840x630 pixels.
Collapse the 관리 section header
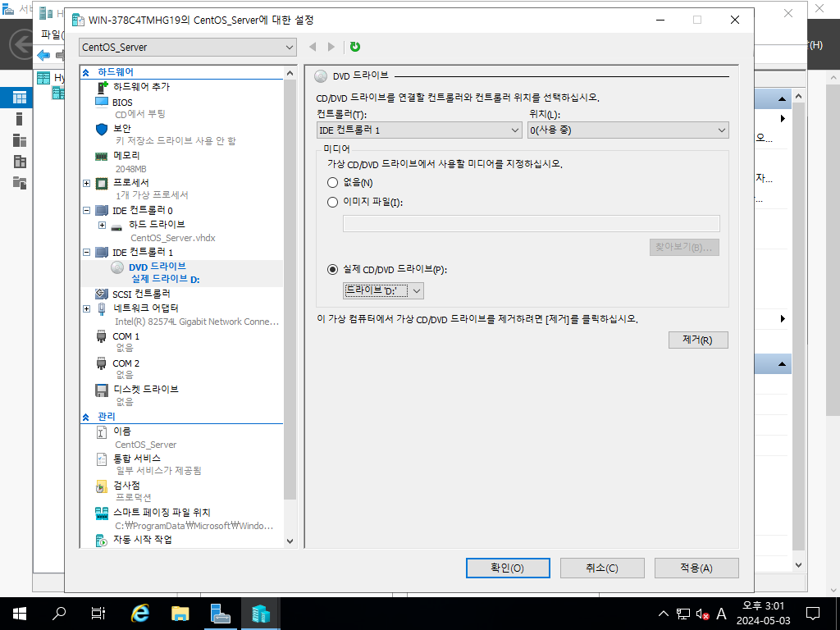(85, 417)
